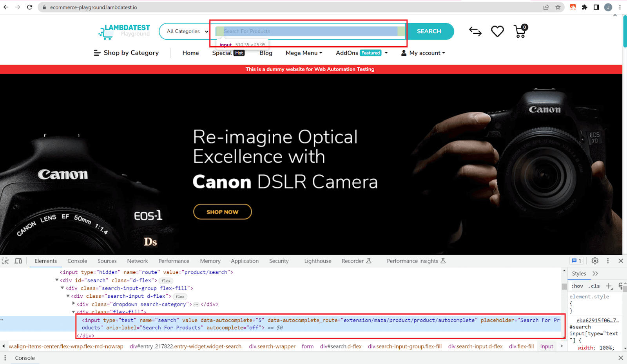The image size is (627, 364).
Task: Click the SHOP NOW button
Action: click(222, 212)
